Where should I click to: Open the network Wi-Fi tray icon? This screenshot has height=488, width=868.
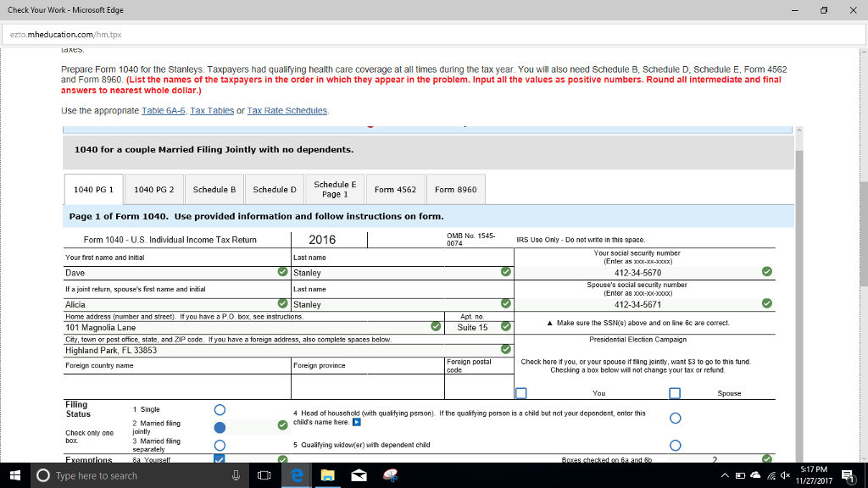point(771,475)
